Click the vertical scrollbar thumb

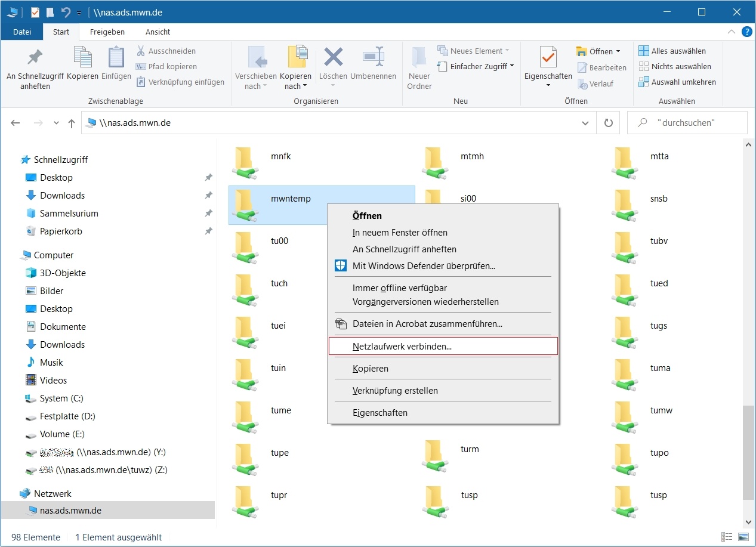coord(748,452)
